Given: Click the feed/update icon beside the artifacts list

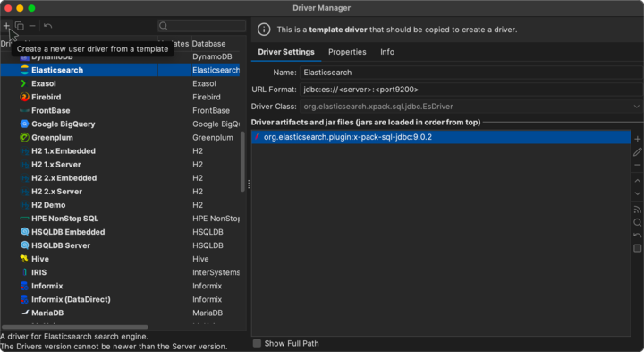Looking at the screenshot, I should pyautogui.click(x=638, y=210).
